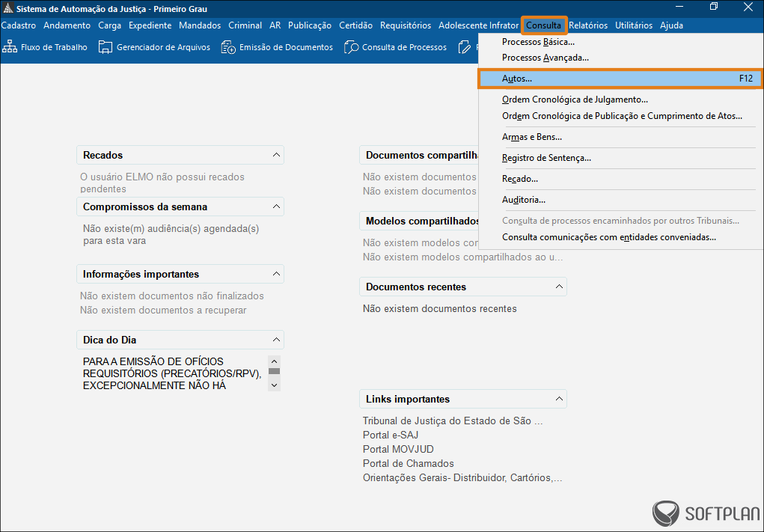Click 'Não existem documentos a recuperar' text
This screenshot has width=764, height=532.
[x=163, y=311]
